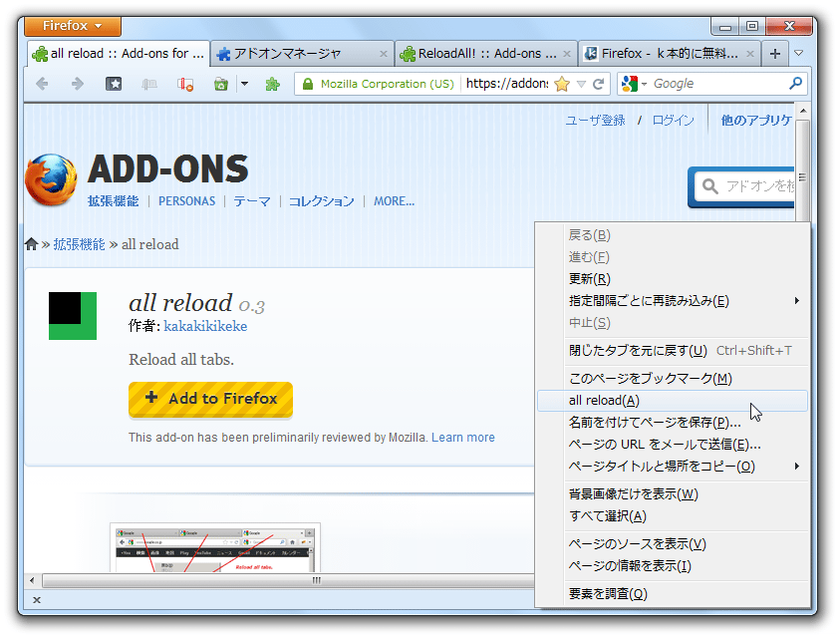Open the toolbar dropdown arrow next to folder icon

tap(244, 84)
